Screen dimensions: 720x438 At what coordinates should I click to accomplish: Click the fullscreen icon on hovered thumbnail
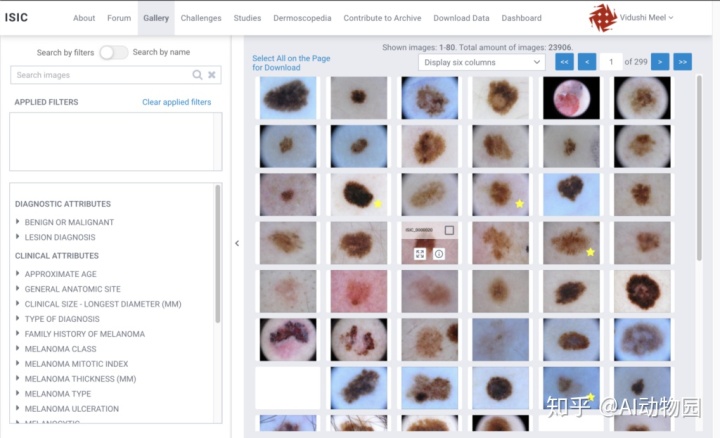tap(420, 254)
